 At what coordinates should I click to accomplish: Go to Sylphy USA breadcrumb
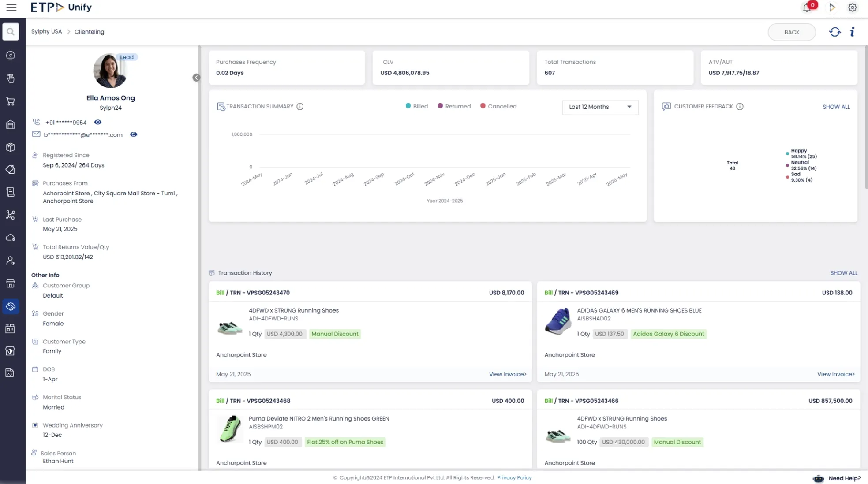[46, 31]
